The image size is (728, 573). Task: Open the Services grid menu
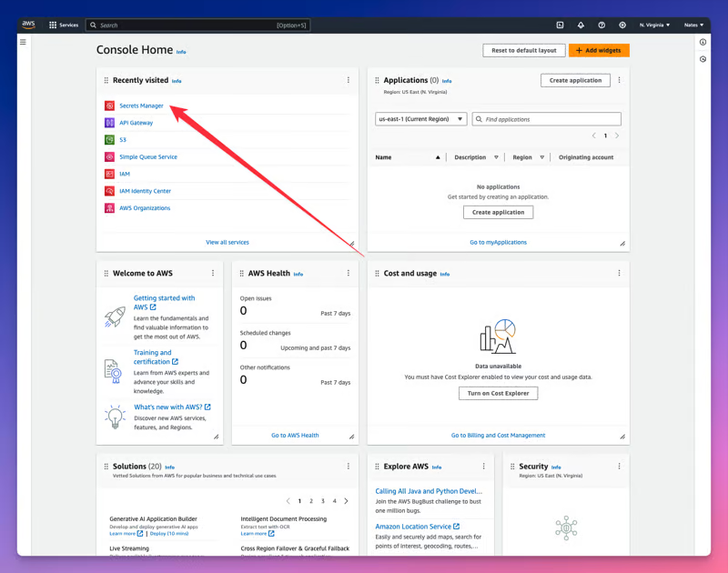pyautogui.click(x=64, y=25)
